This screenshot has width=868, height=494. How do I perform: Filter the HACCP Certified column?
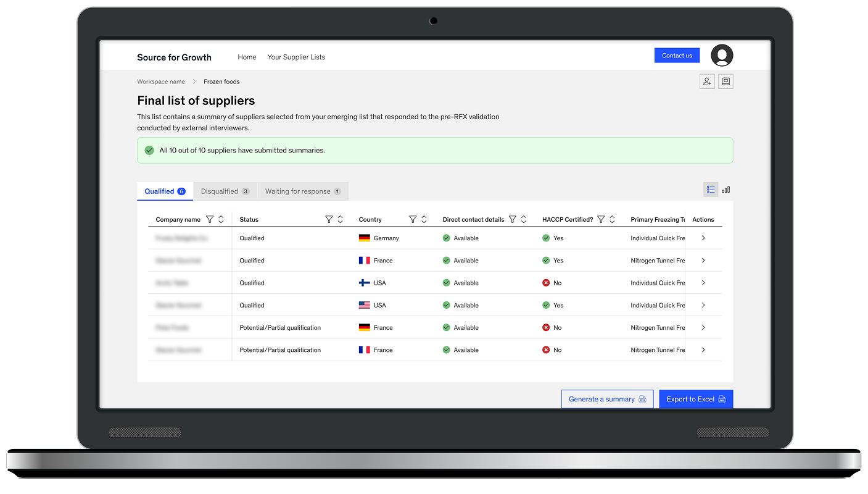(601, 219)
